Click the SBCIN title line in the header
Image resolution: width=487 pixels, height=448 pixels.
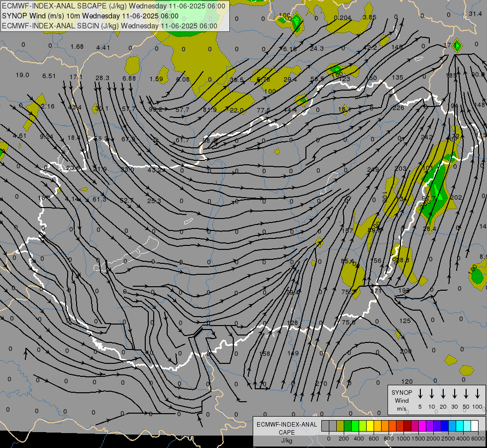109,26
